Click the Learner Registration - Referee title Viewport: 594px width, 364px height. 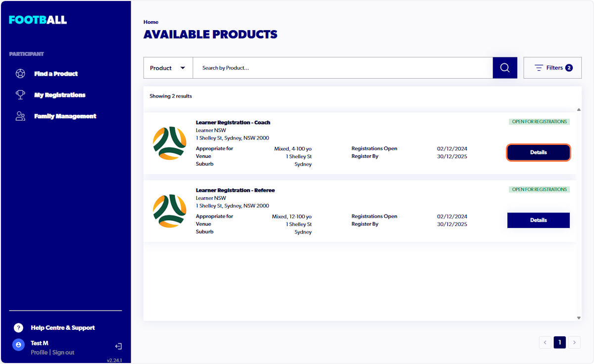point(235,190)
